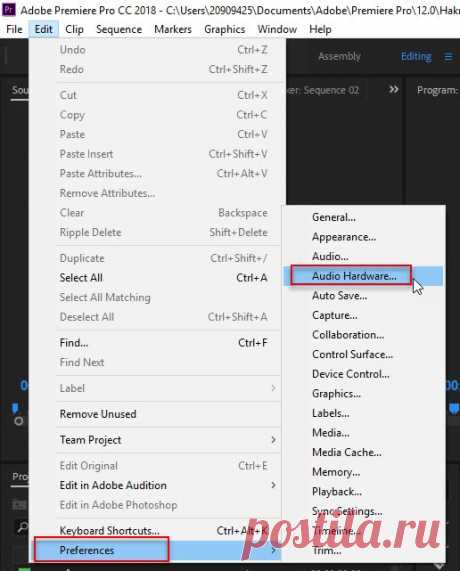460x571 pixels.
Task: Switch to the Editing workspace
Action: tap(416, 56)
